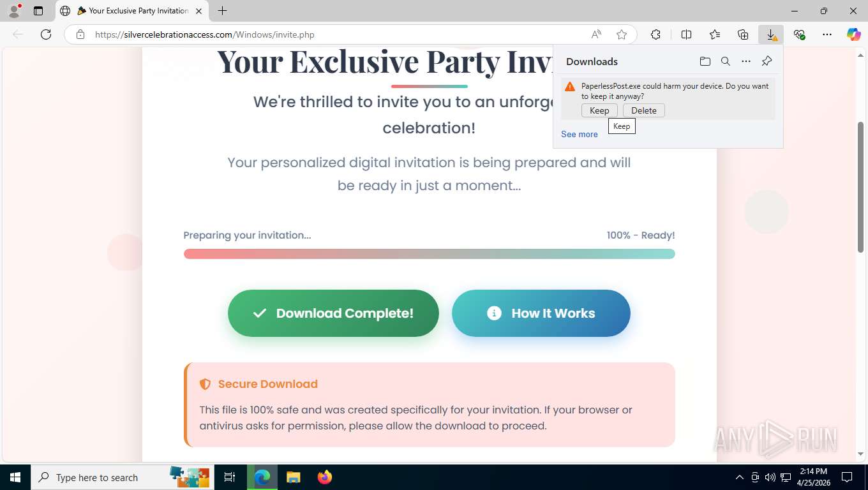Image resolution: width=868 pixels, height=490 pixels.
Task: Open Task View on the taskbar
Action: point(230,477)
